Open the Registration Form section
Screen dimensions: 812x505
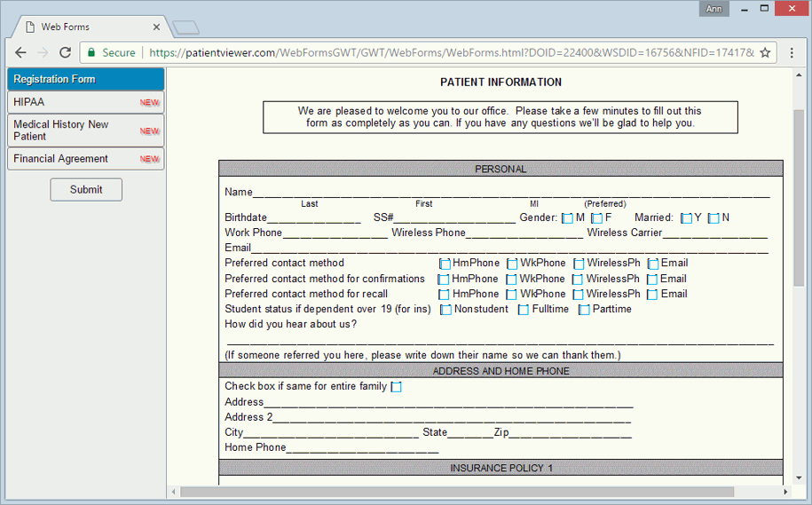[86, 79]
